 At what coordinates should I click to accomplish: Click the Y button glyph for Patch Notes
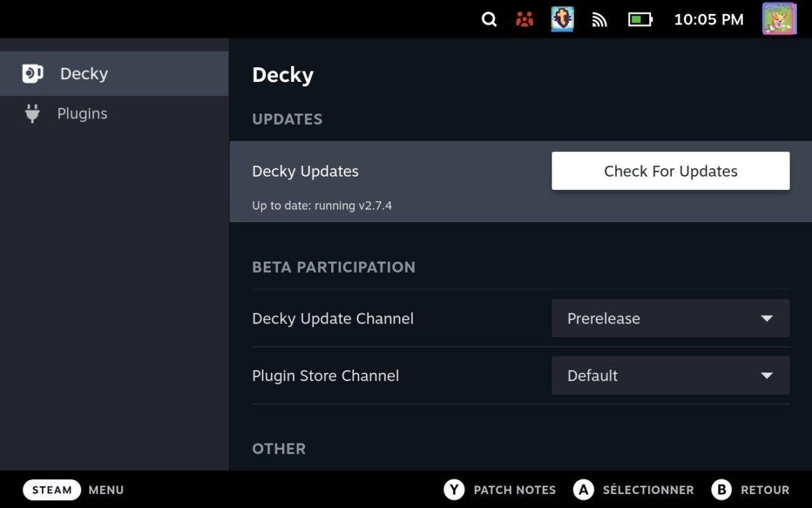click(454, 490)
